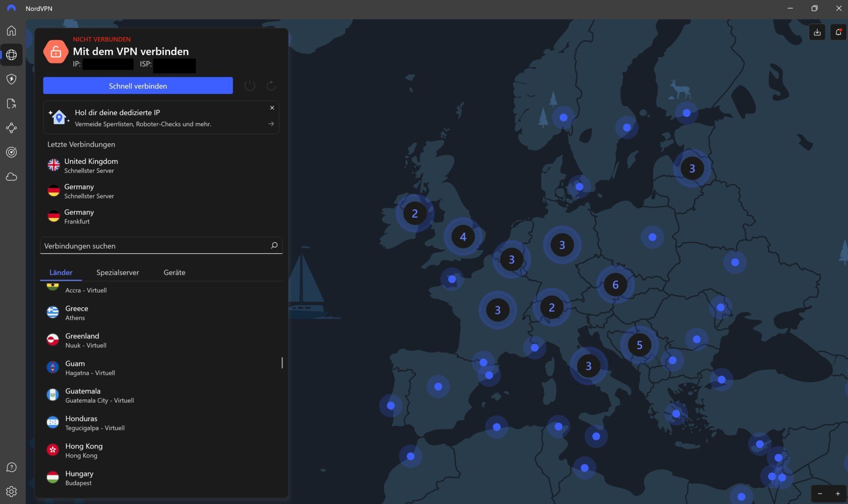
Task: Dismiss the dedizierte IP banner
Action: 272,108
